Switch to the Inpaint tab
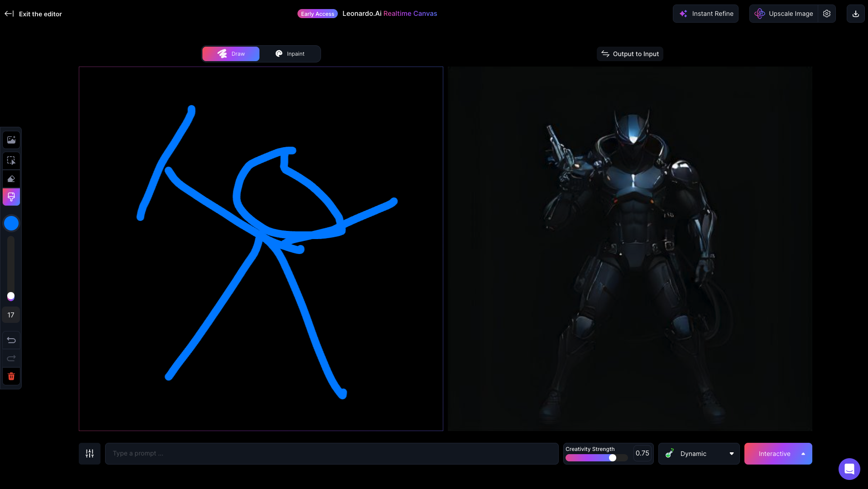Image resolution: width=868 pixels, height=489 pixels. (x=290, y=53)
